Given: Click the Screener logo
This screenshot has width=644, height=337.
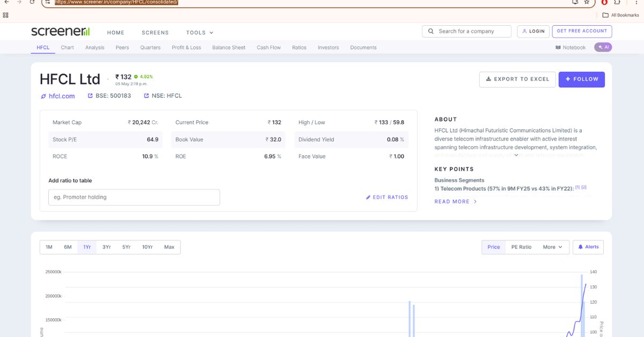Looking at the screenshot, I should click(61, 31).
